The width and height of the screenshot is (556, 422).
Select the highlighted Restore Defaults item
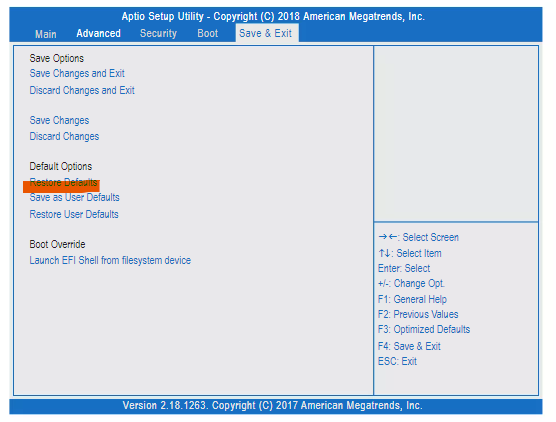pyautogui.click(x=63, y=183)
